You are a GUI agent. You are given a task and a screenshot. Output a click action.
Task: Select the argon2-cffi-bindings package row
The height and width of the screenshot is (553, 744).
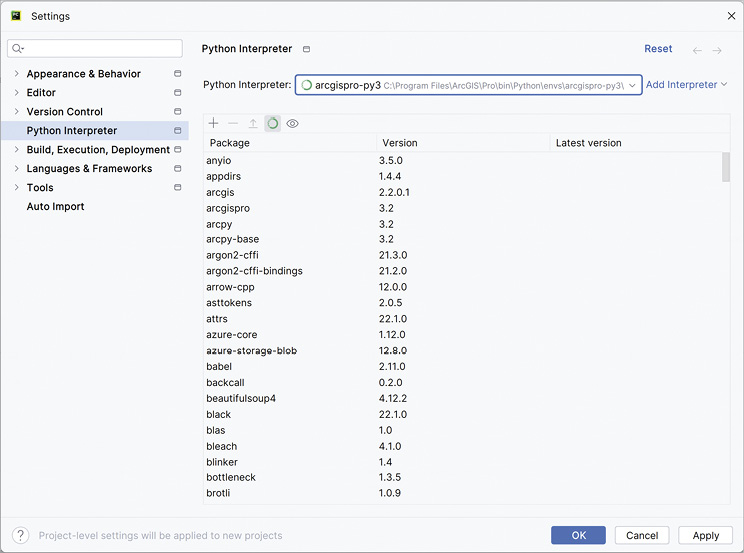(x=463, y=271)
